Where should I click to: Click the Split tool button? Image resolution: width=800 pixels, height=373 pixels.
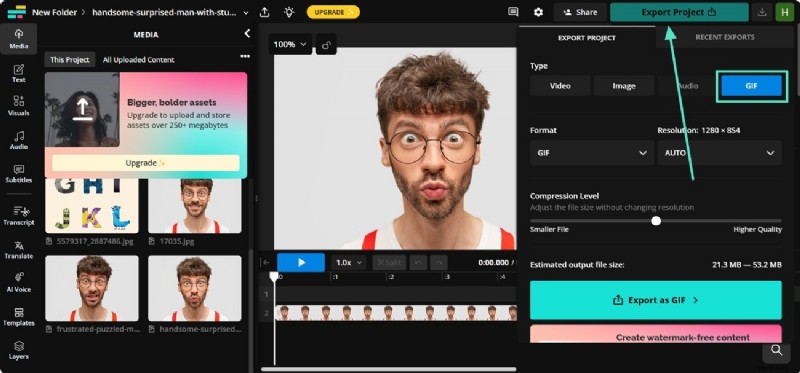[x=390, y=262]
